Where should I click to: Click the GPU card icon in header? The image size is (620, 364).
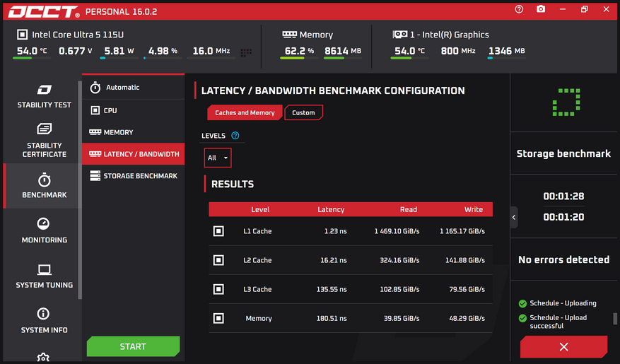399,35
